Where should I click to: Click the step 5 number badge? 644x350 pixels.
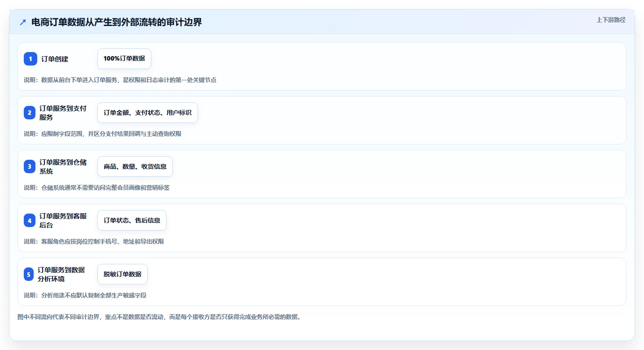29,274
